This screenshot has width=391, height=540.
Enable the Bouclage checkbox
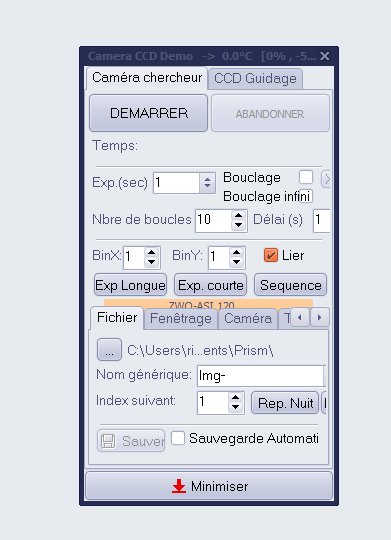pos(306,177)
